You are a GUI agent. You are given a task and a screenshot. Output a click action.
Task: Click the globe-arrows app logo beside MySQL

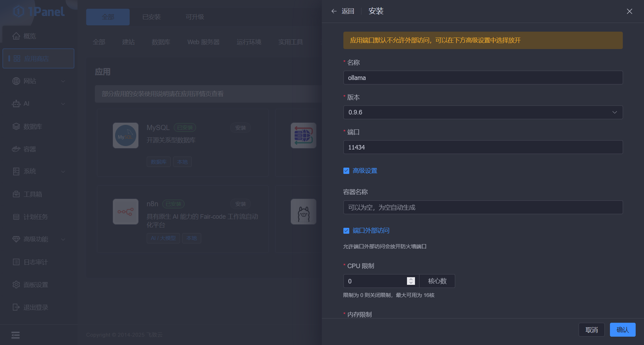[x=303, y=136]
